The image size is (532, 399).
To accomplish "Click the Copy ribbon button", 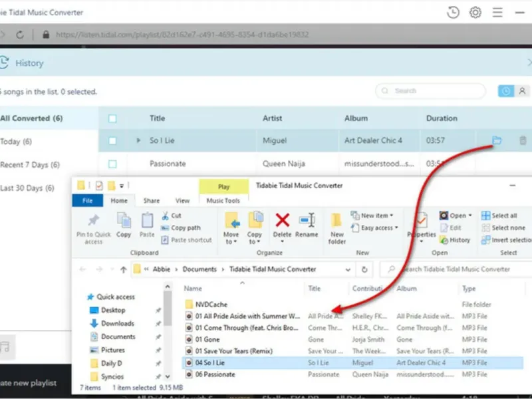I will 124,225.
